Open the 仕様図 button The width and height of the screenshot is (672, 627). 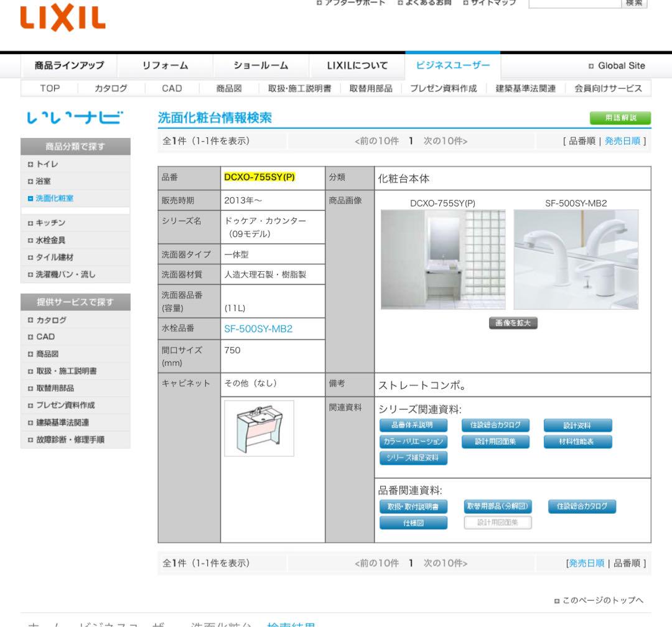click(x=413, y=523)
